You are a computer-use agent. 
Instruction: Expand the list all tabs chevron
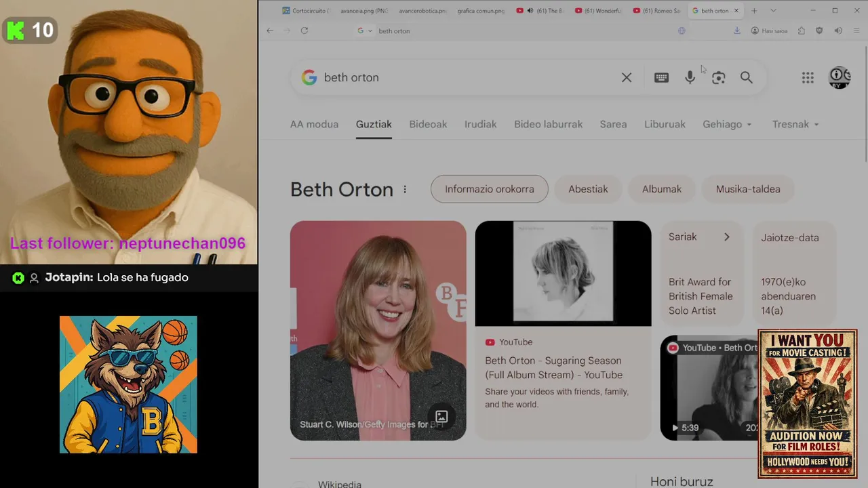[773, 10]
